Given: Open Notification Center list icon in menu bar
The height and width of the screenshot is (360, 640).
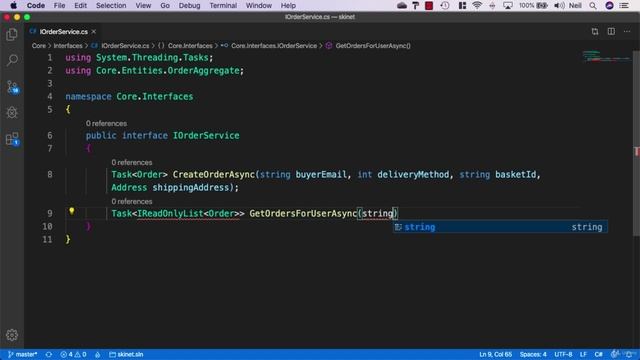Looking at the screenshot, I should tap(624, 5).
